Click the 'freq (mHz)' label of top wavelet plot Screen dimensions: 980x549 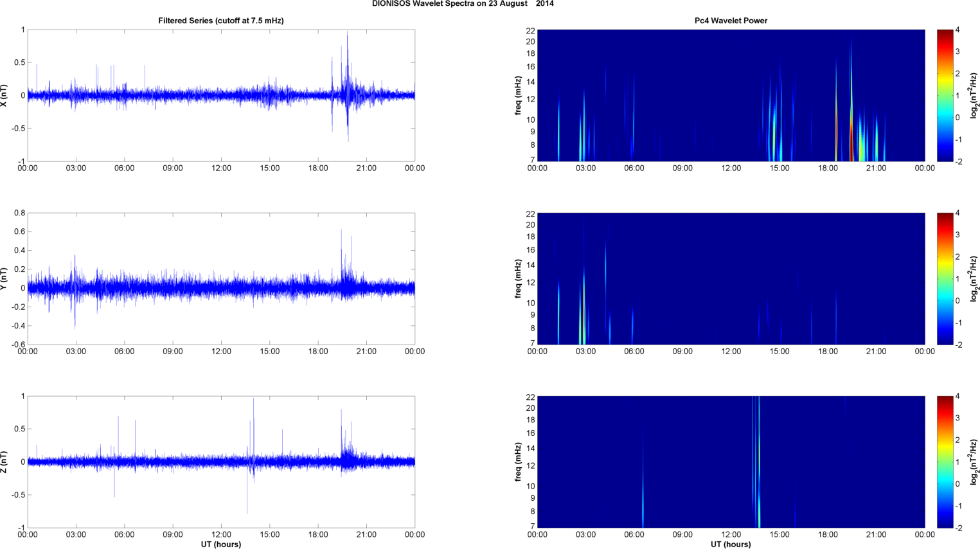coord(518,95)
